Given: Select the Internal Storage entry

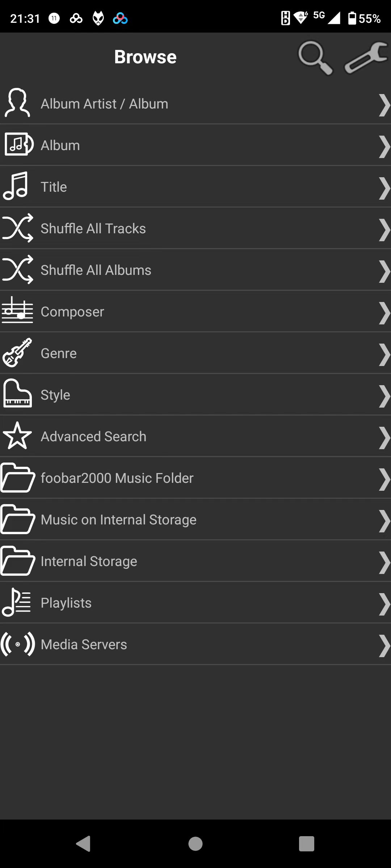Looking at the screenshot, I should pyautogui.click(x=195, y=561).
